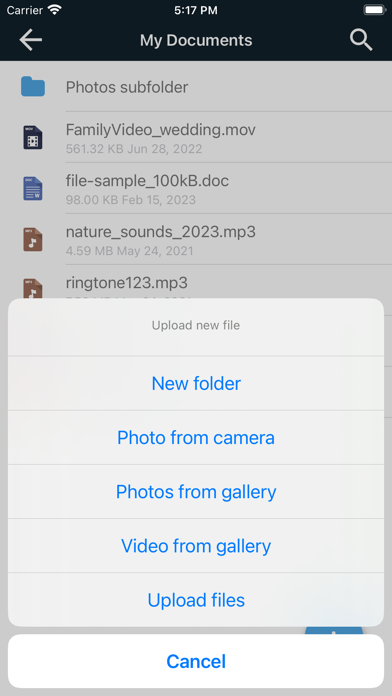Tap the MOV video file icon
This screenshot has height=696, width=392.
pyautogui.click(x=33, y=137)
